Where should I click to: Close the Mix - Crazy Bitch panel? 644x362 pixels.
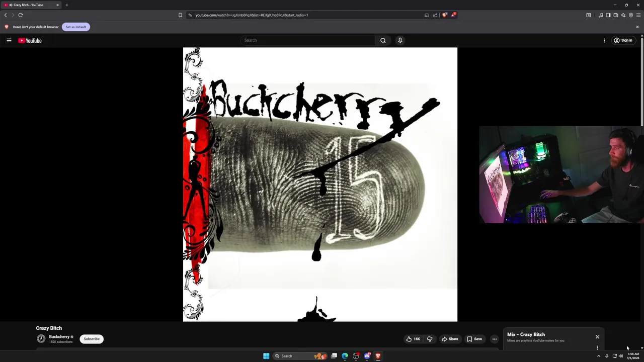(x=597, y=337)
